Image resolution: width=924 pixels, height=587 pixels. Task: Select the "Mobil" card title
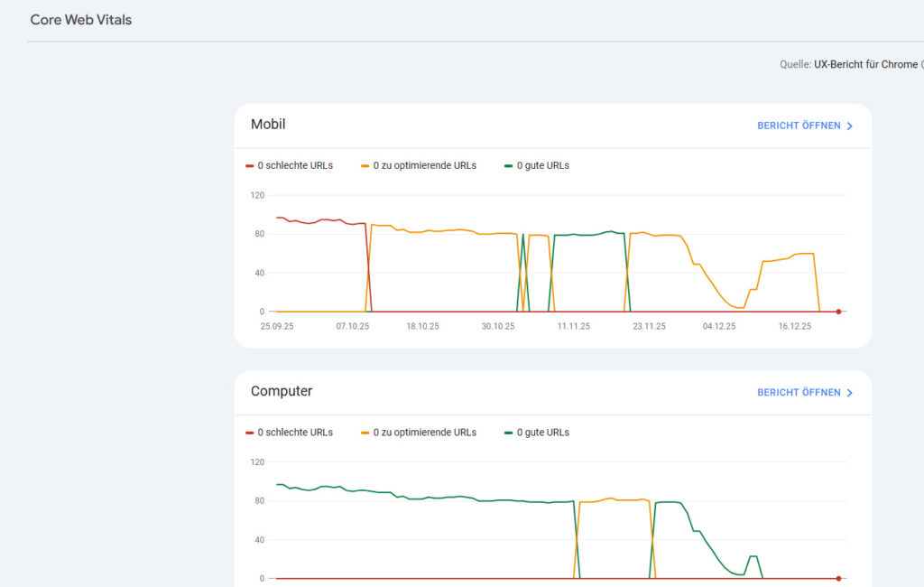(x=268, y=125)
